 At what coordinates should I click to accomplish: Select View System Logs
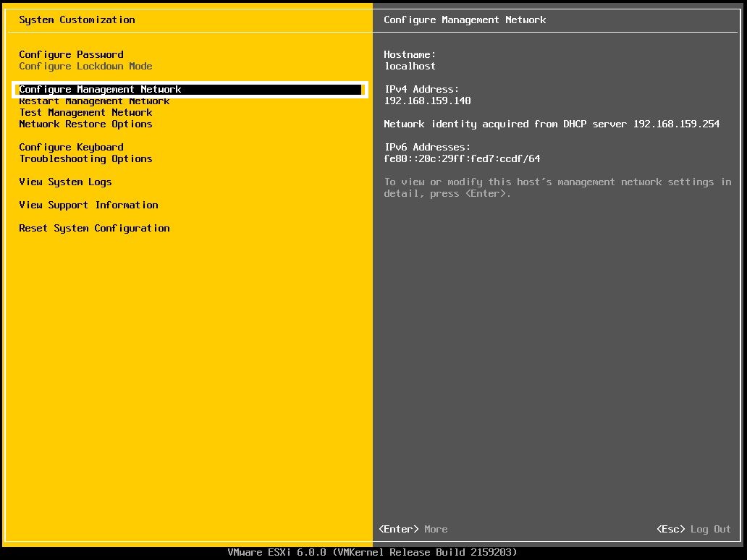click(64, 182)
